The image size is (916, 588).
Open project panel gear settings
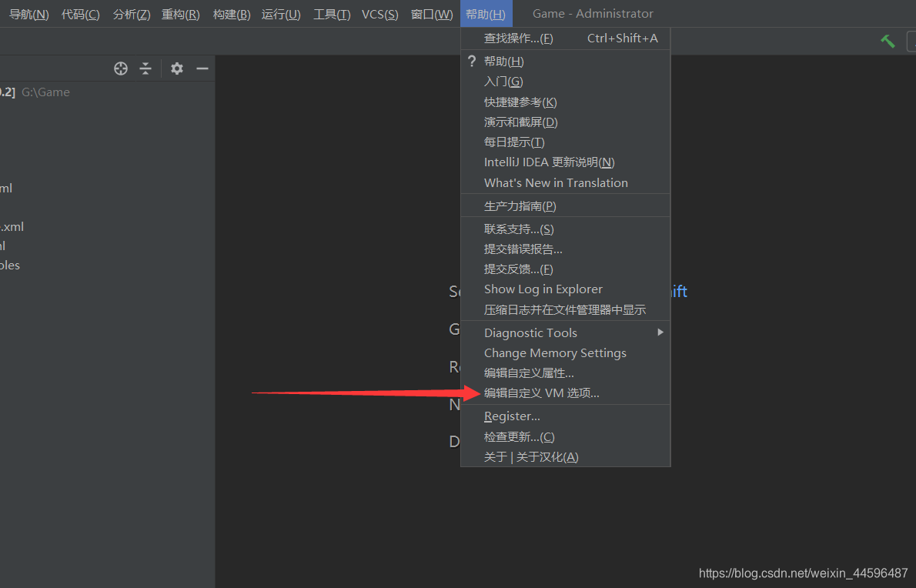click(177, 68)
